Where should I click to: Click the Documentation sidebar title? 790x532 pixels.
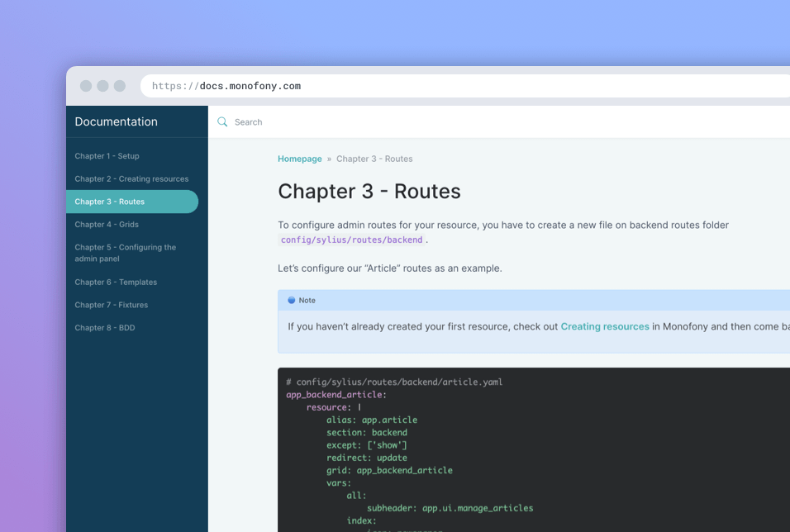coord(116,121)
